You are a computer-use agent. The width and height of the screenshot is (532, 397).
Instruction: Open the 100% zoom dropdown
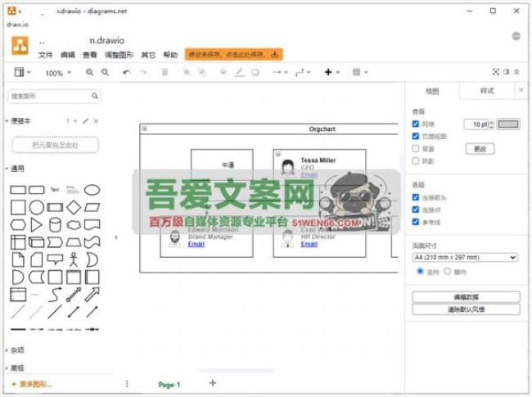[58, 73]
